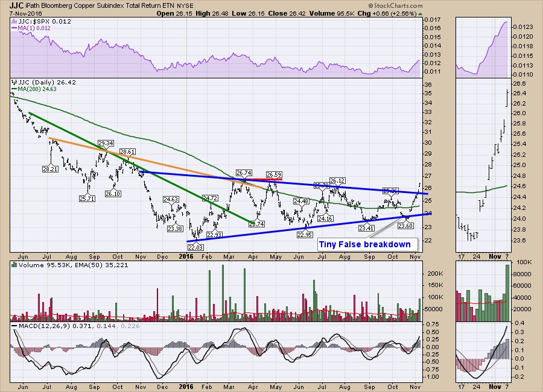Click the MA(200) 24.63 legend entry

point(37,89)
